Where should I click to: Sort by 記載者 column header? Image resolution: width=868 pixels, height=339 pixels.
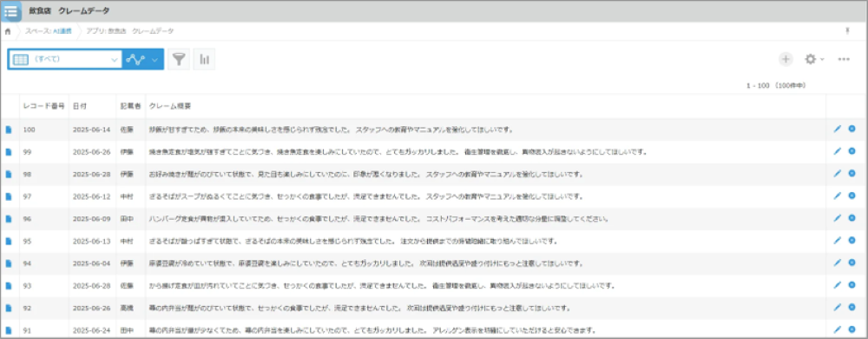coord(131,106)
